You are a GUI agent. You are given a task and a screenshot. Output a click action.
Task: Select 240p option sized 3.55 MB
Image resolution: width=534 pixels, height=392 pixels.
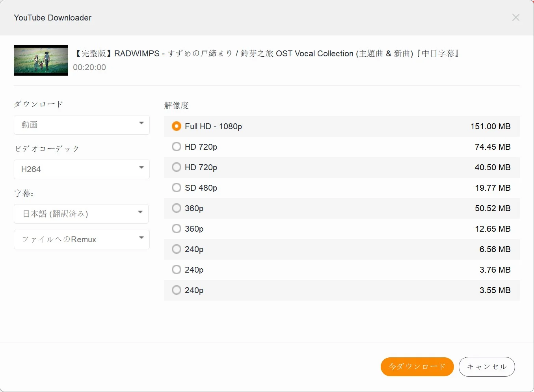click(x=177, y=290)
